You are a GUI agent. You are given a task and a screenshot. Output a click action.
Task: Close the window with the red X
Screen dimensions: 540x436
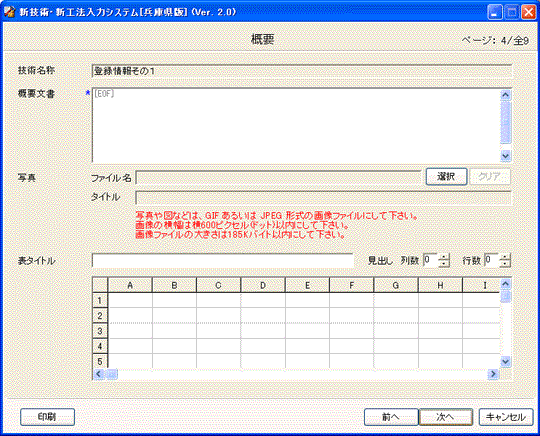(x=529, y=12)
